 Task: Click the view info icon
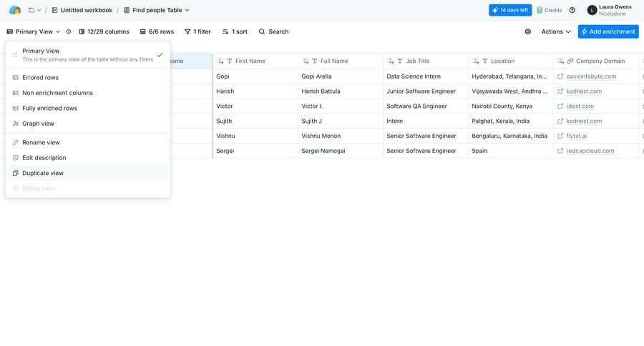click(x=69, y=31)
